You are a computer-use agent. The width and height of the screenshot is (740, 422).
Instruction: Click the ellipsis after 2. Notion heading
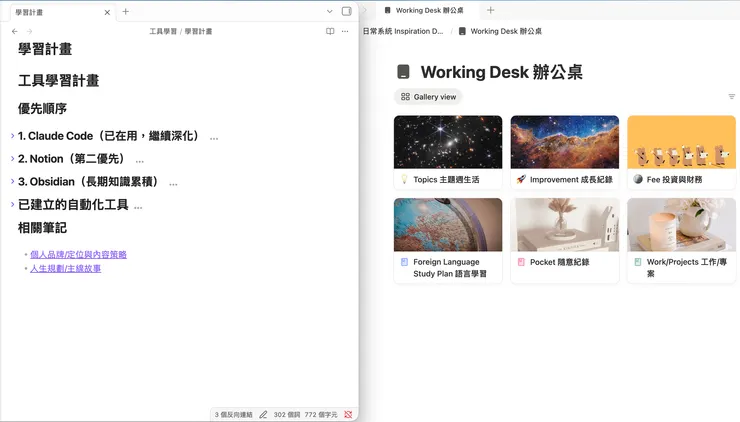point(140,161)
